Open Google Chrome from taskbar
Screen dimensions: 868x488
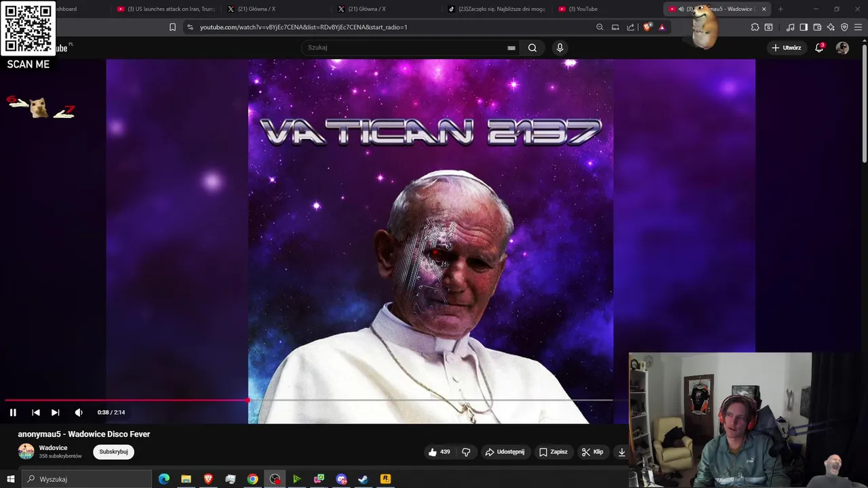tap(252, 479)
